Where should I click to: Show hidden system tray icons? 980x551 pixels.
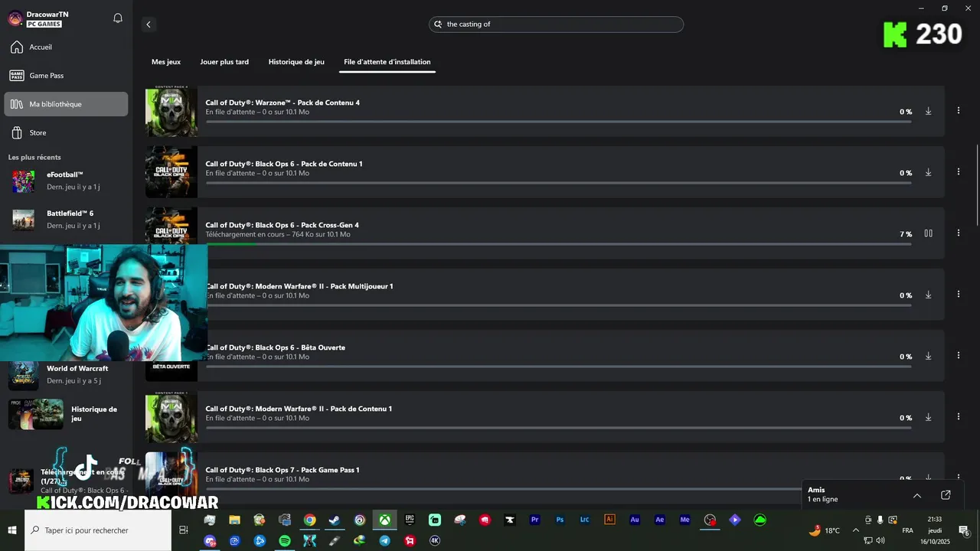click(855, 530)
